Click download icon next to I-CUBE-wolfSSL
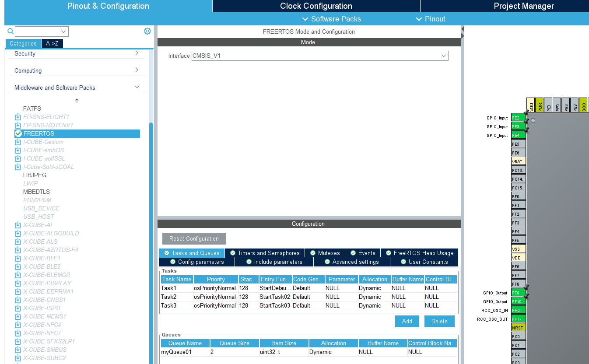 click(18, 158)
